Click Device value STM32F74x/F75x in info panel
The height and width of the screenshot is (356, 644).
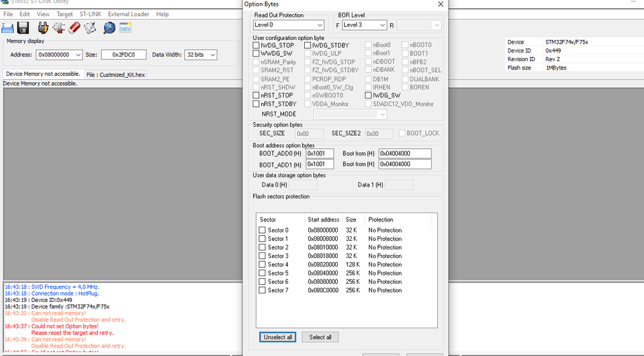pyautogui.click(x=567, y=42)
